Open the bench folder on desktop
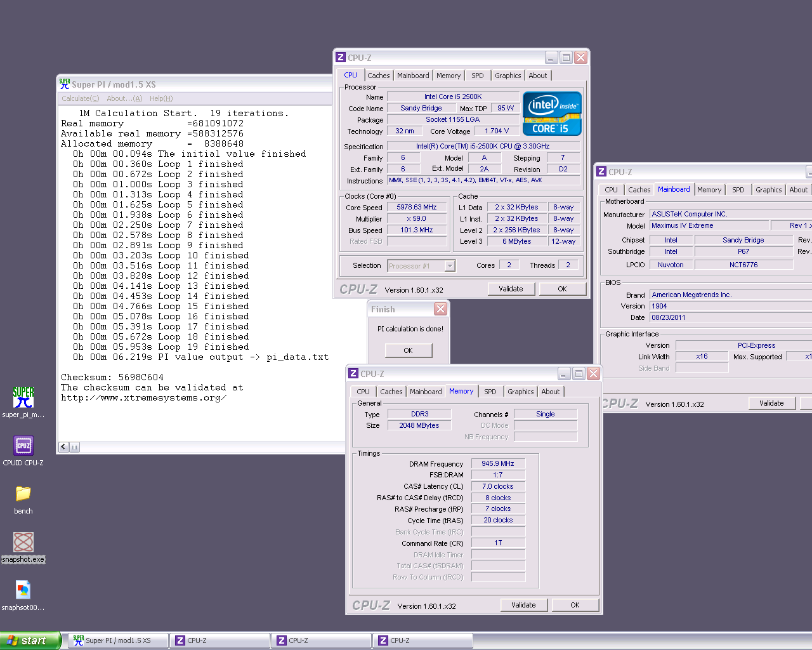 pyautogui.click(x=23, y=494)
